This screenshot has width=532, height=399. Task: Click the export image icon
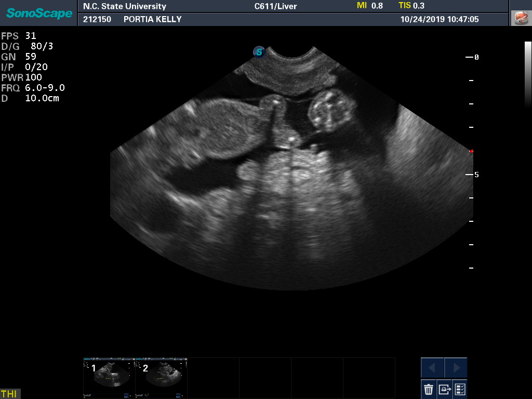click(444, 389)
